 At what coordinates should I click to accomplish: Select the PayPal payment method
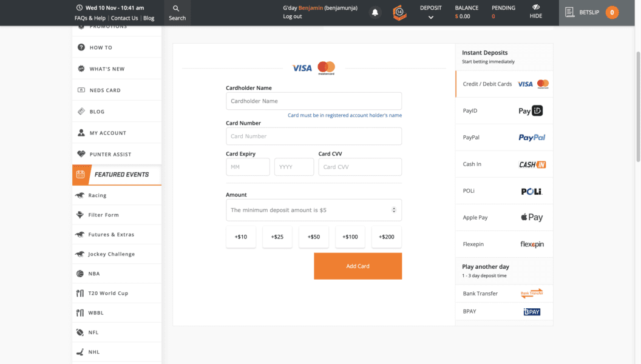coord(504,137)
